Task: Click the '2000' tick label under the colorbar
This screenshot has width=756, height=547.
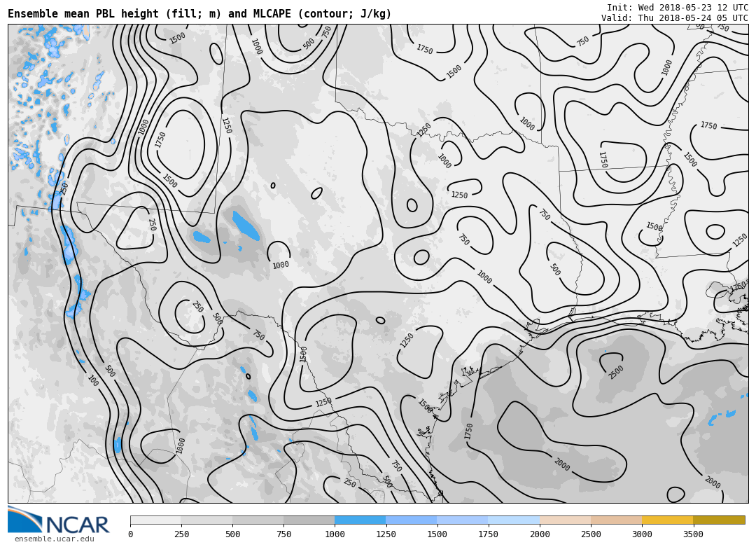Action: 540,534
